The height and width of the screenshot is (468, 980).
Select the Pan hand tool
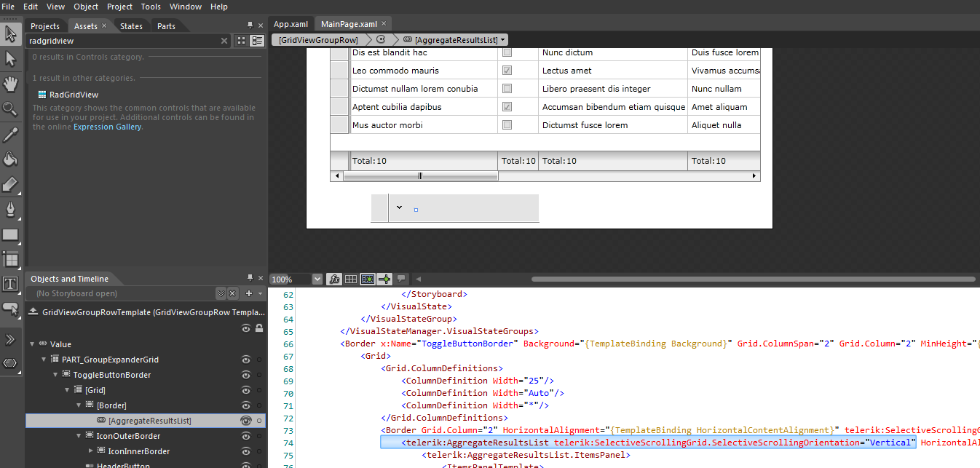10,84
